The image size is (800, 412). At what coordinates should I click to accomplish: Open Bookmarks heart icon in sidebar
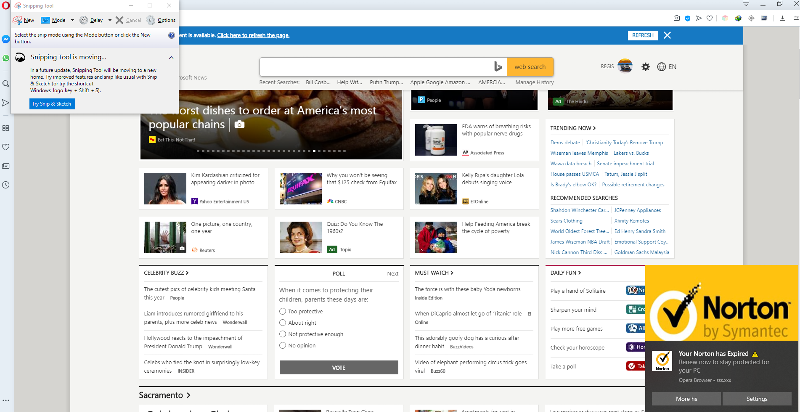click(x=6, y=147)
